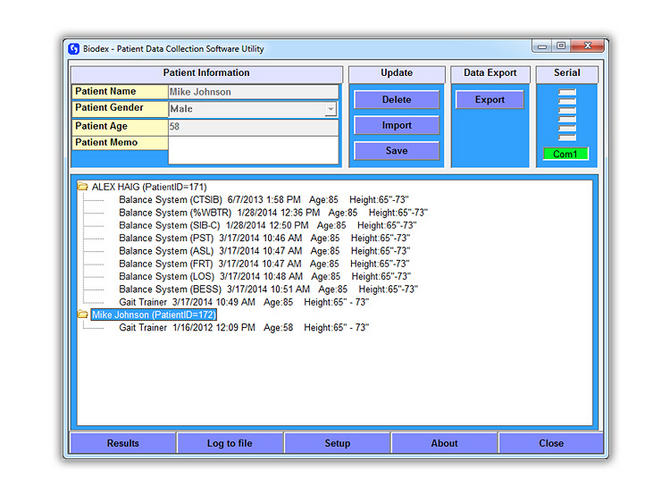This screenshot has width=670, height=503.
Task: Select Balance System (SIB-C) entry
Action: pyautogui.click(x=267, y=225)
